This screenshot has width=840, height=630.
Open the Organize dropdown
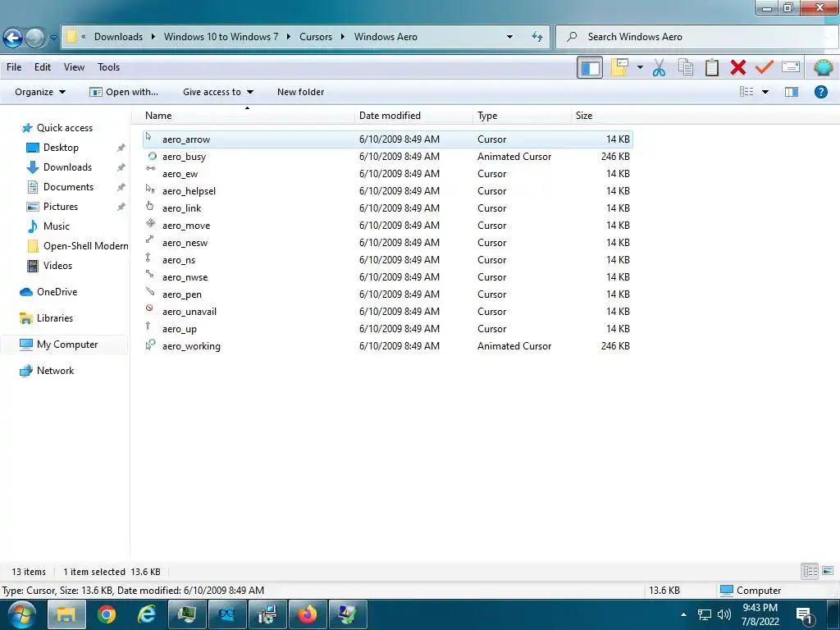[40, 92]
